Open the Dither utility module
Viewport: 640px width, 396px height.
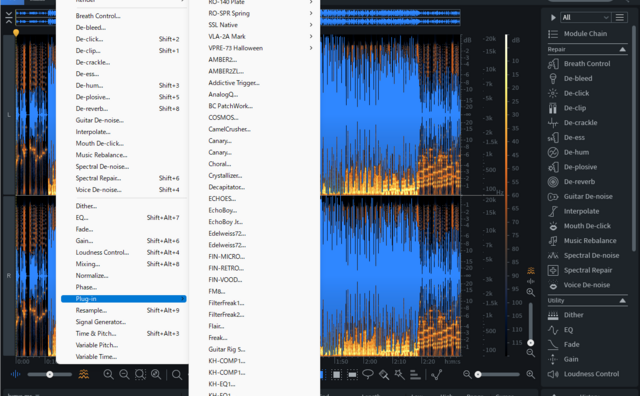pos(573,315)
